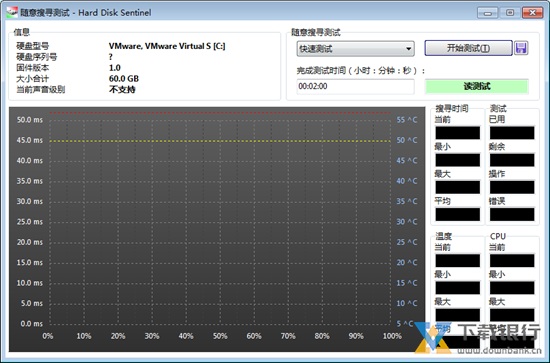Click the VMware Virtual S [C:] model text
This screenshot has width=550, height=363.
[167, 46]
